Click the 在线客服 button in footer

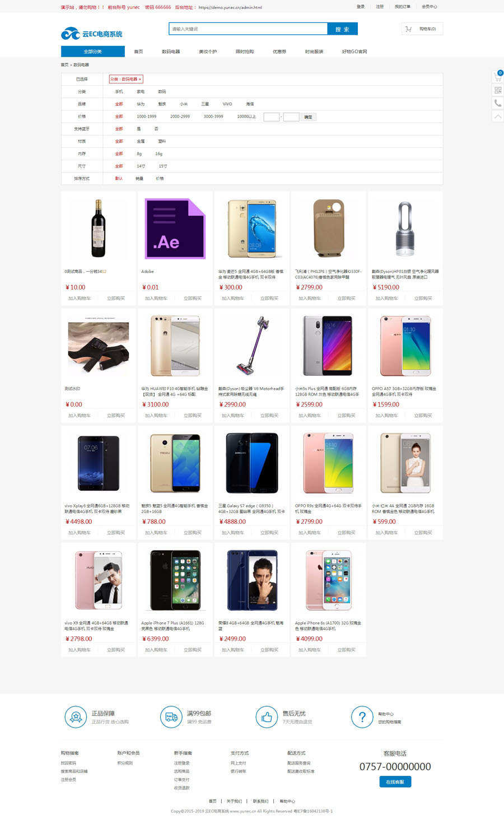pos(395,781)
